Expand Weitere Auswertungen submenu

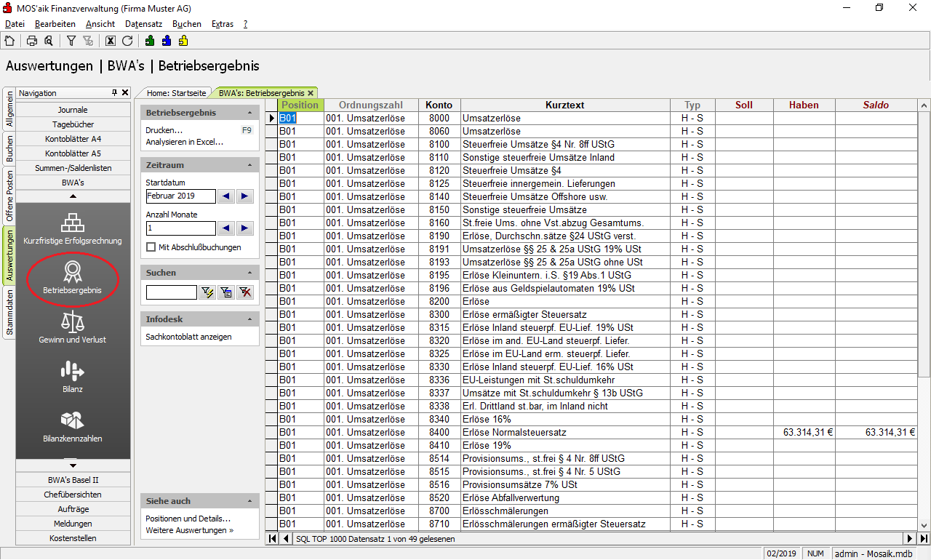(189, 530)
